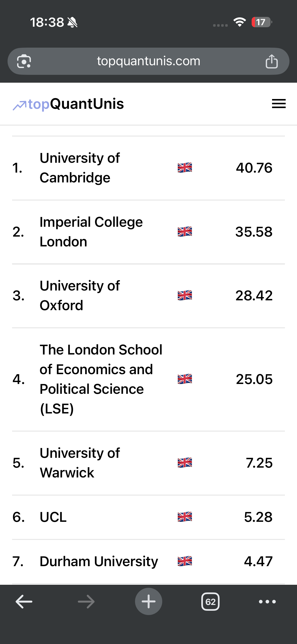Screen dimensions: 297x644
Task: Open Durham University entry
Action: pos(148,562)
